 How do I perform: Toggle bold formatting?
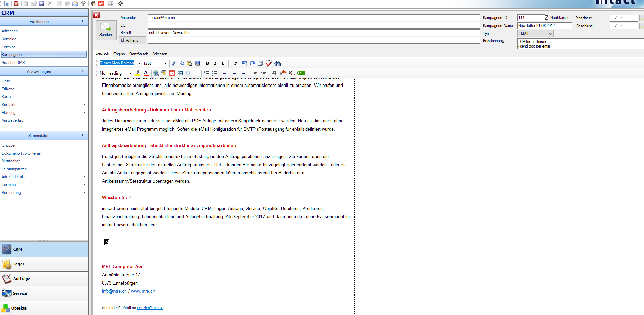click(207, 63)
